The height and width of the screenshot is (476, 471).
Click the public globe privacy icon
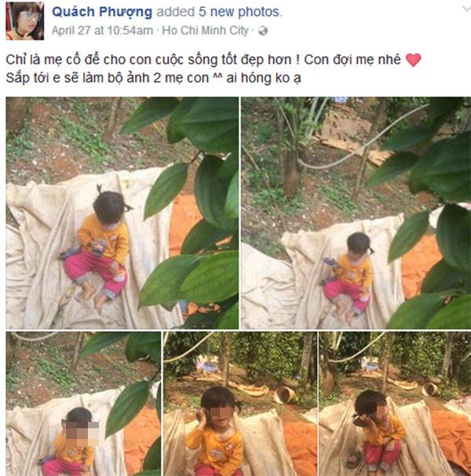pos(263,31)
